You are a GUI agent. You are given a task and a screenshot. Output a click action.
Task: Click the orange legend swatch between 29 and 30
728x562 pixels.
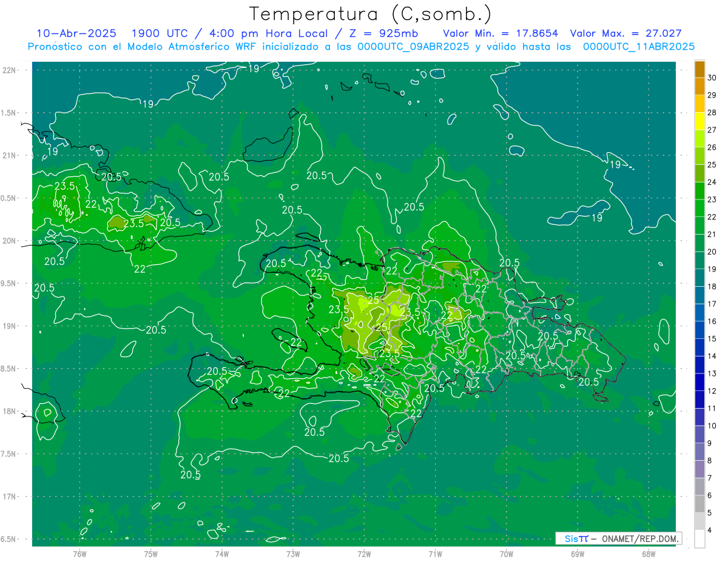(699, 87)
